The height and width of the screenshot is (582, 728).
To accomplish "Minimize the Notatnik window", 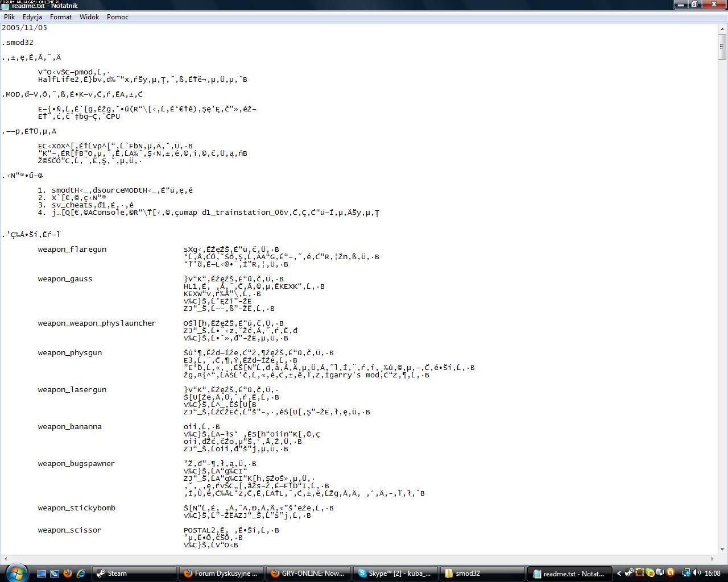I will click(681, 5).
